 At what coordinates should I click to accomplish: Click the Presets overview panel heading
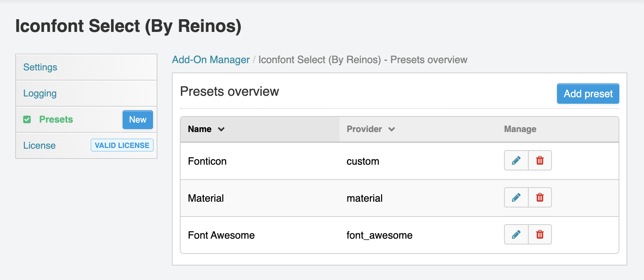(x=230, y=91)
